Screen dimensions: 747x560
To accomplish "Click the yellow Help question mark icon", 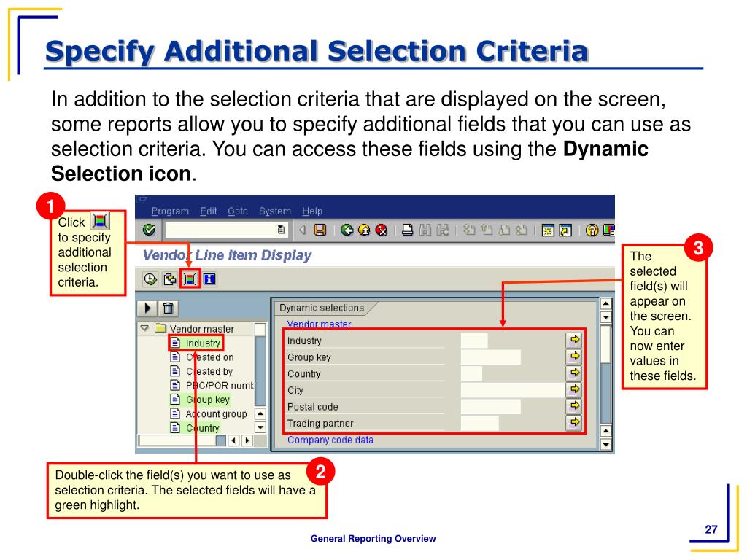I will coord(592,230).
